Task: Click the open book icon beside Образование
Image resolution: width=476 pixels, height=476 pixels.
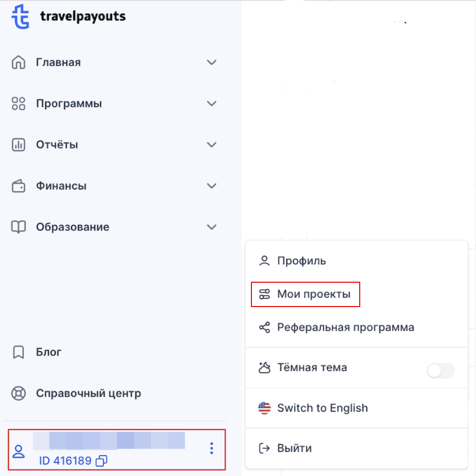Action: 18,227
